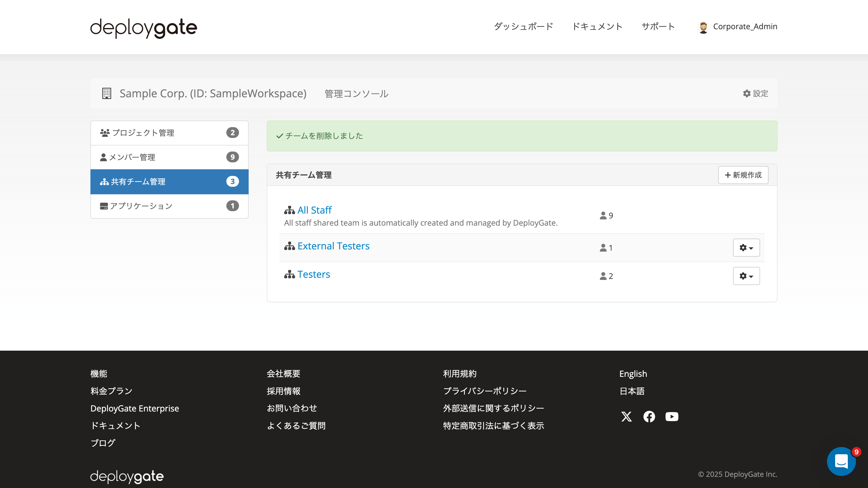Open ドキュメント in the footer
The width and height of the screenshot is (868, 488).
115,426
